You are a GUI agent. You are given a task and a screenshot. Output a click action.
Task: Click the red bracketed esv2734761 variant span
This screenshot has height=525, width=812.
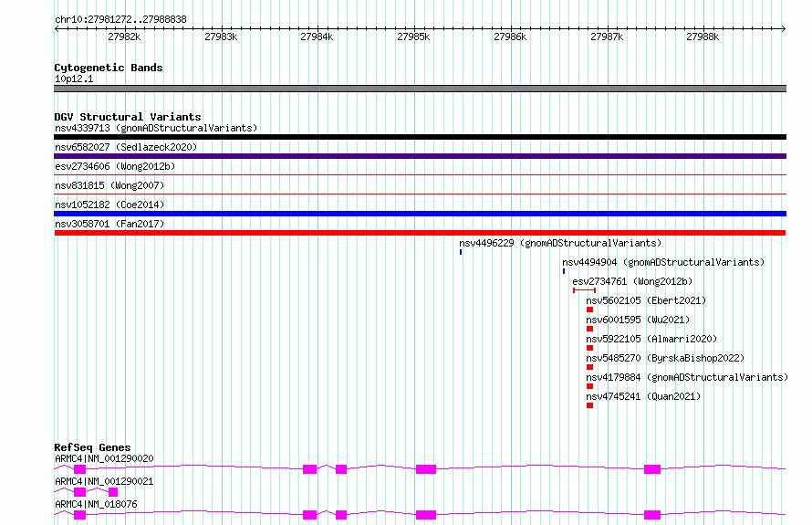tap(584, 290)
